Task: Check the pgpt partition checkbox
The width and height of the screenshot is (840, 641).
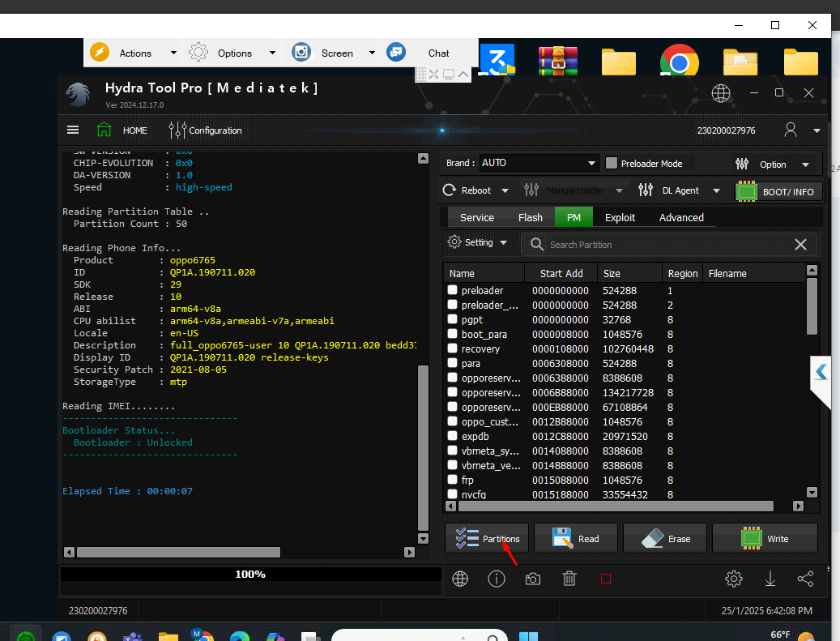Action: pyautogui.click(x=453, y=319)
